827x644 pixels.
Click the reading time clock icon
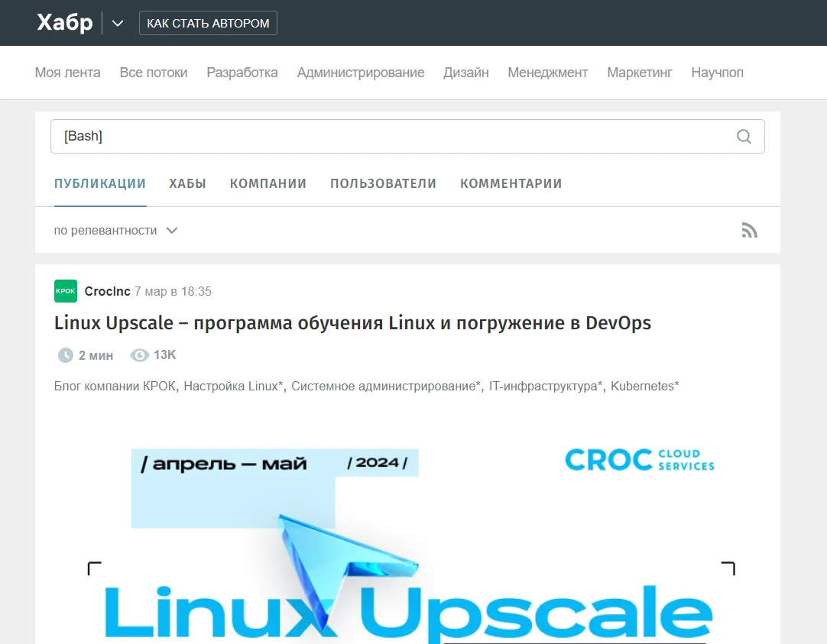tap(66, 355)
